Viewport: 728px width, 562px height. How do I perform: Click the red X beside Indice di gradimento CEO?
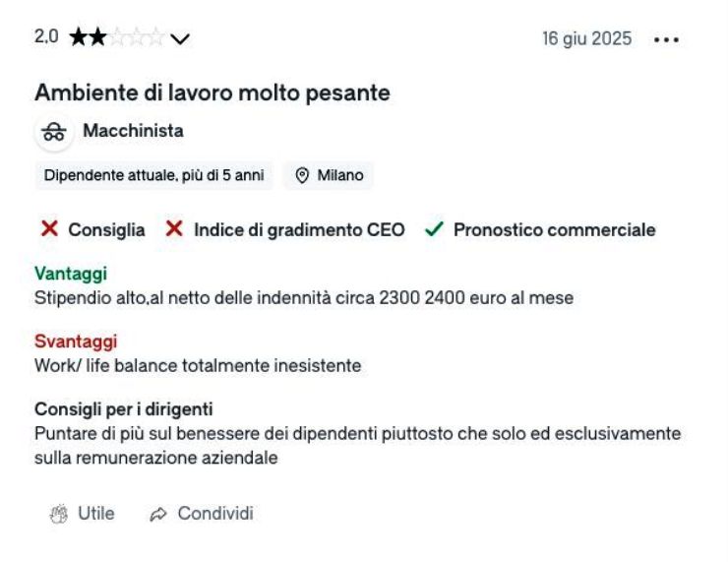(x=174, y=229)
